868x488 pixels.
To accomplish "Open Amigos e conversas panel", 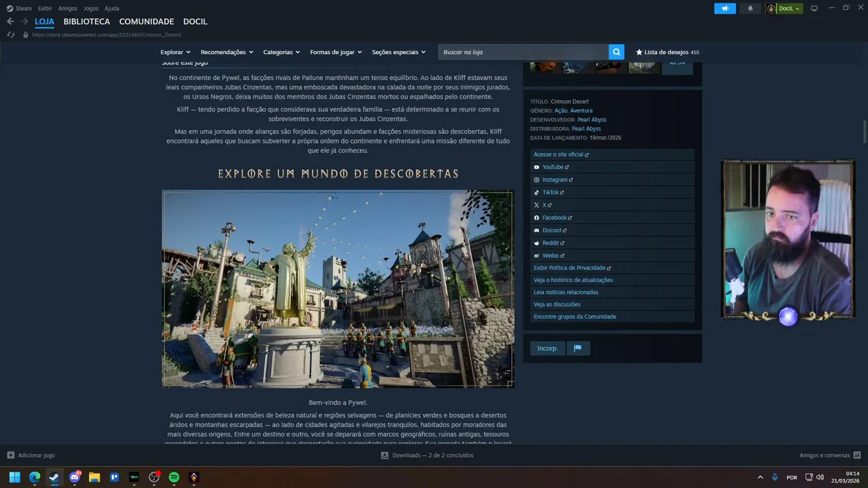I will 830,455.
